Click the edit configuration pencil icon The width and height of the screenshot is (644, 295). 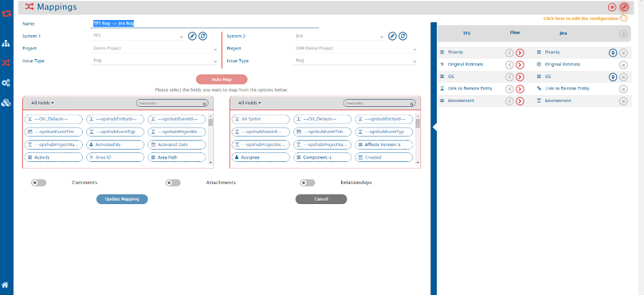click(x=624, y=7)
